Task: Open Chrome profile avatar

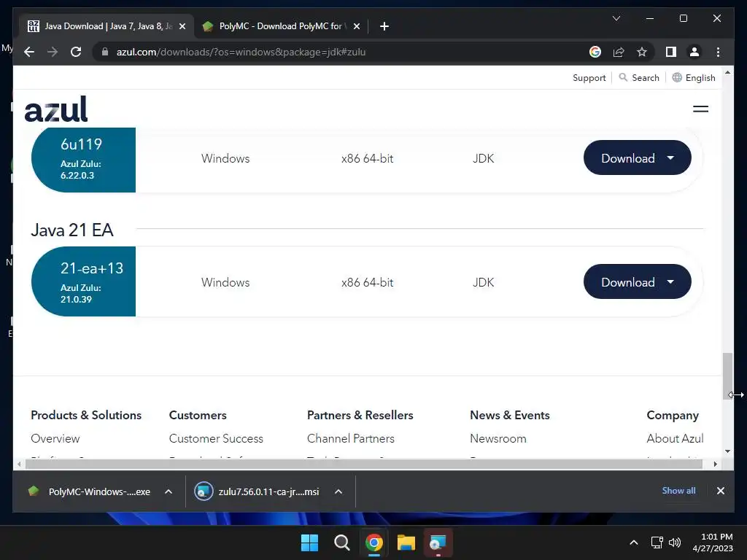Action: coord(694,52)
